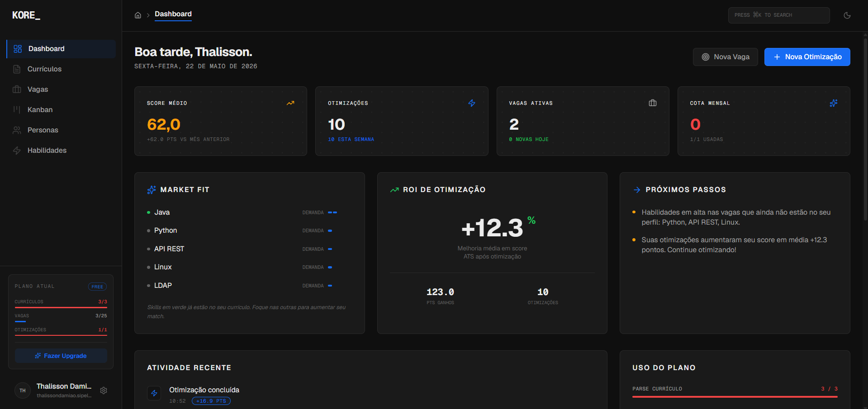This screenshot has width=868, height=409.
Task: Open the Currículos sidebar section
Action: point(61,69)
